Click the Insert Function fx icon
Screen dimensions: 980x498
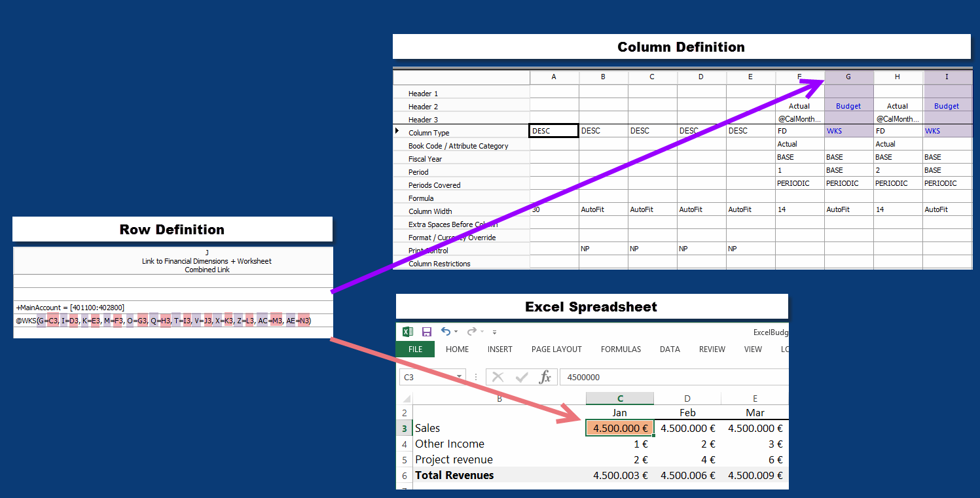coord(545,377)
